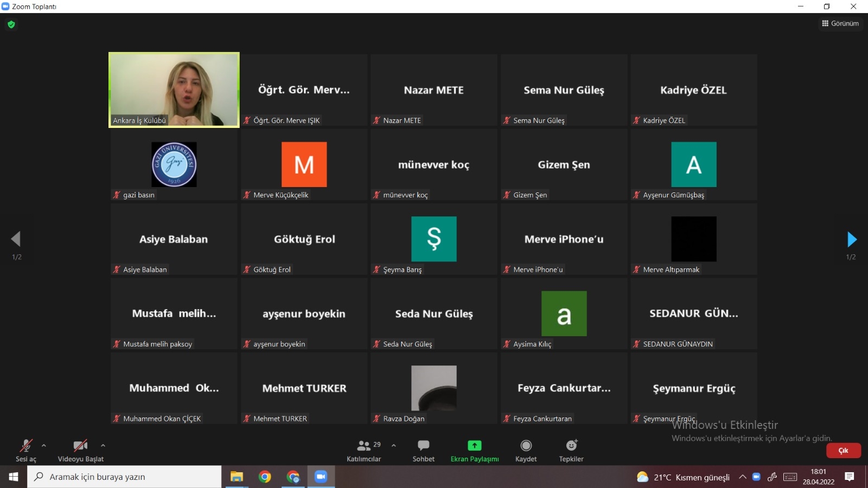Select Feyza Cankurtaran name label
Screen dimensions: 868x488
point(542,419)
